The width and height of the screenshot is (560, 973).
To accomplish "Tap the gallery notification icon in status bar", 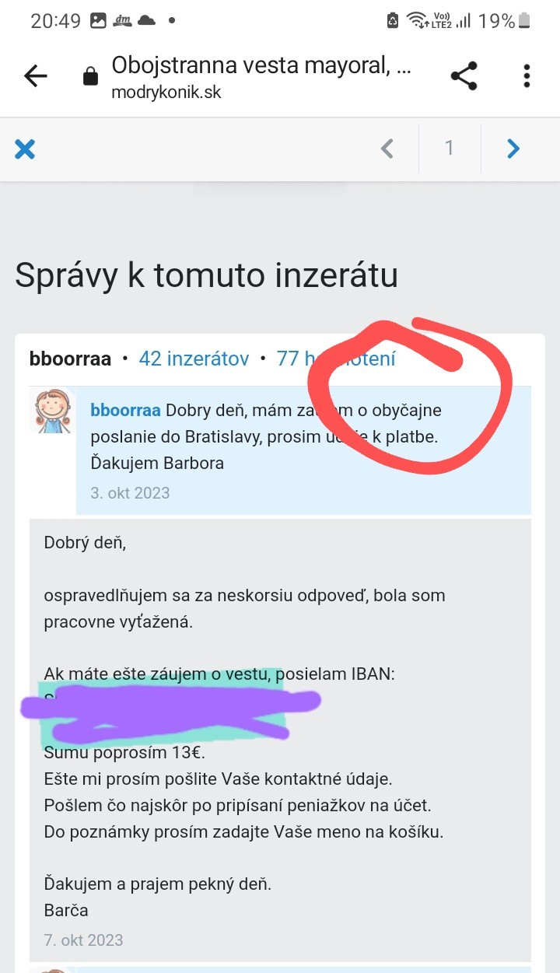I will point(97,21).
